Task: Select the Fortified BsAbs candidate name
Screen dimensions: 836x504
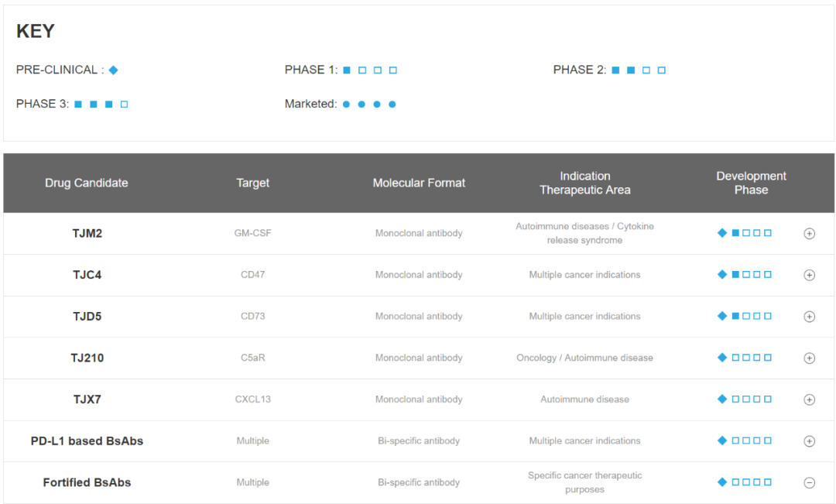Action: (x=87, y=482)
